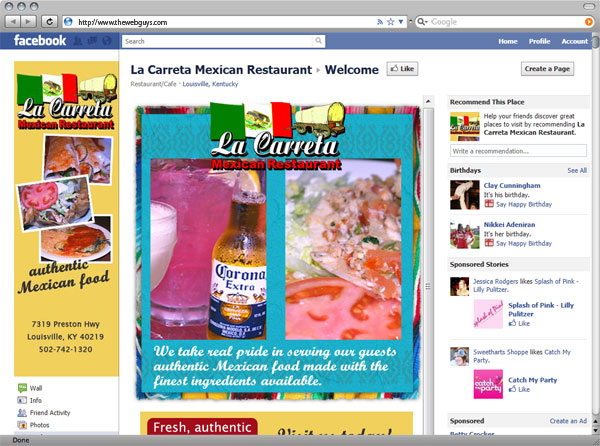Open Splash of Pink - Lilly Pulitzer page title
600x446 pixels.
click(541, 309)
